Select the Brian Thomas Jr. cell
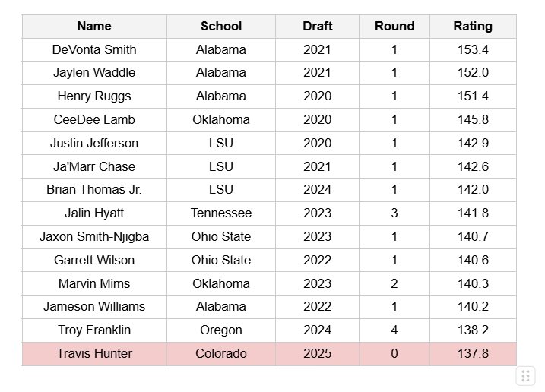 [x=94, y=190]
